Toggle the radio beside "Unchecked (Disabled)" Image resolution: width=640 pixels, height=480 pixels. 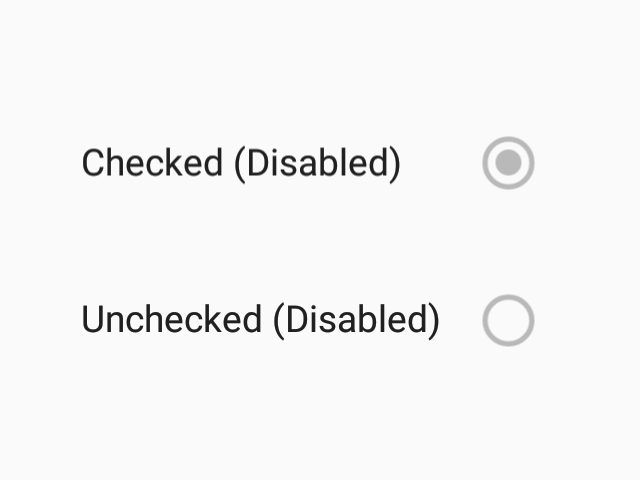coord(508,321)
